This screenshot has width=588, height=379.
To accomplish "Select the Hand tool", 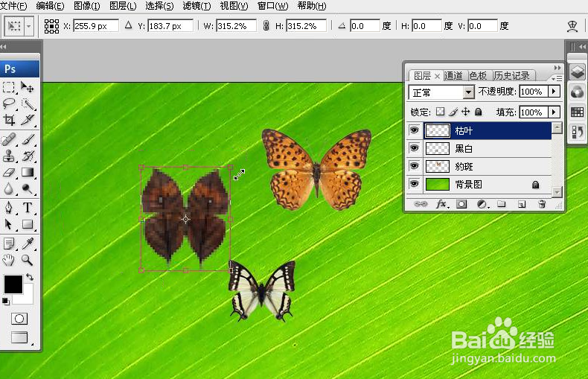I will [x=9, y=260].
